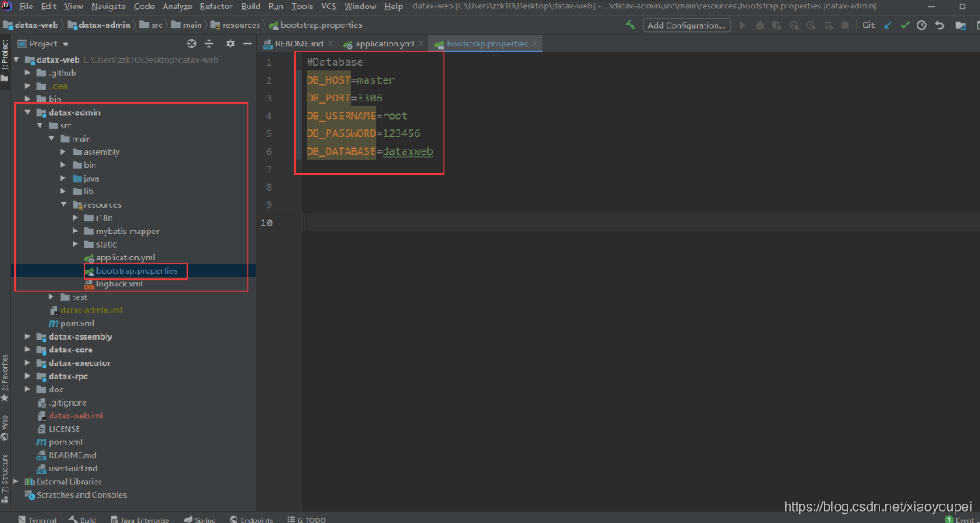Click Git Update Project blue arrow

pos(888,25)
